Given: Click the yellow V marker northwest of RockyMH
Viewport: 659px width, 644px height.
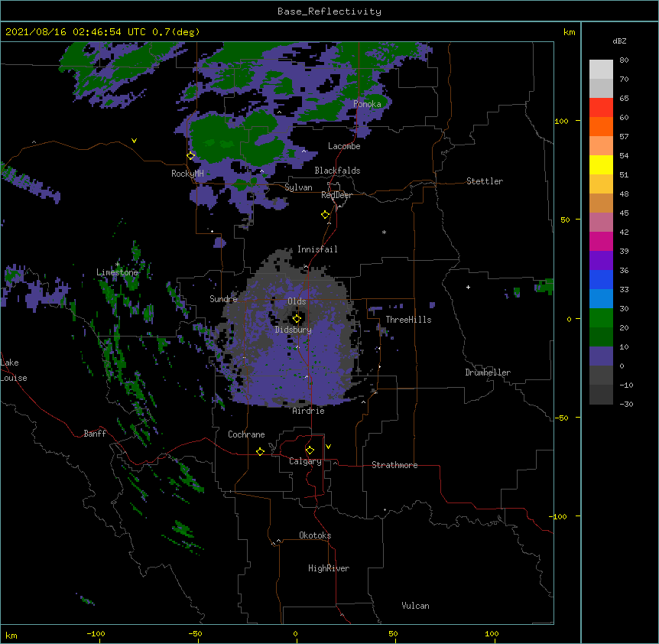Looking at the screenshot, I should point(134,141).
